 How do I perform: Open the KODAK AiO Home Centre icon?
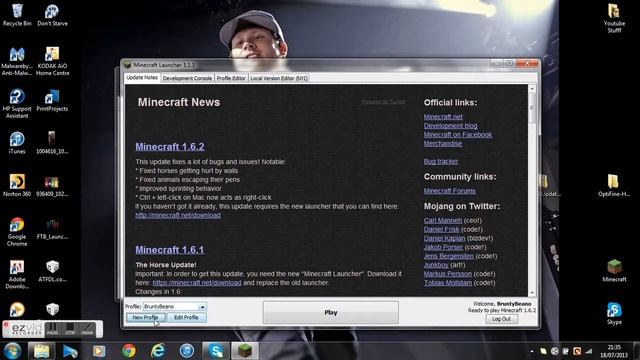52,61
